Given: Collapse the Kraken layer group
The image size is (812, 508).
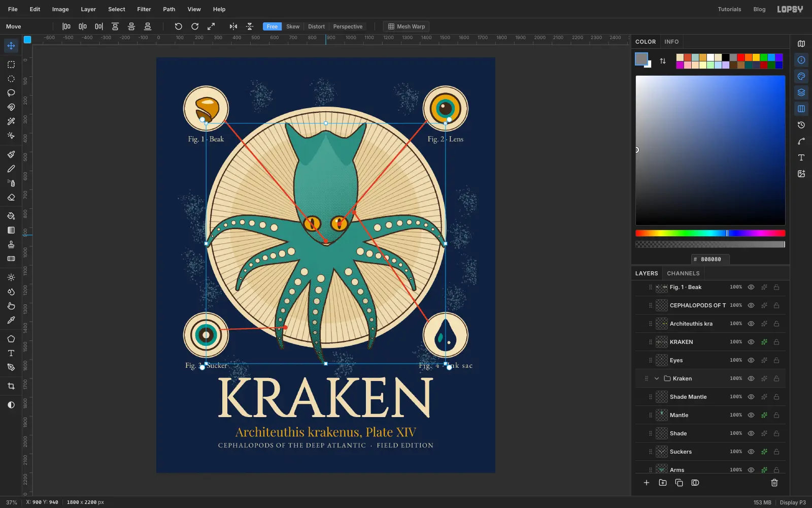Looking at the screenshot, I should (x=657, y=378).
